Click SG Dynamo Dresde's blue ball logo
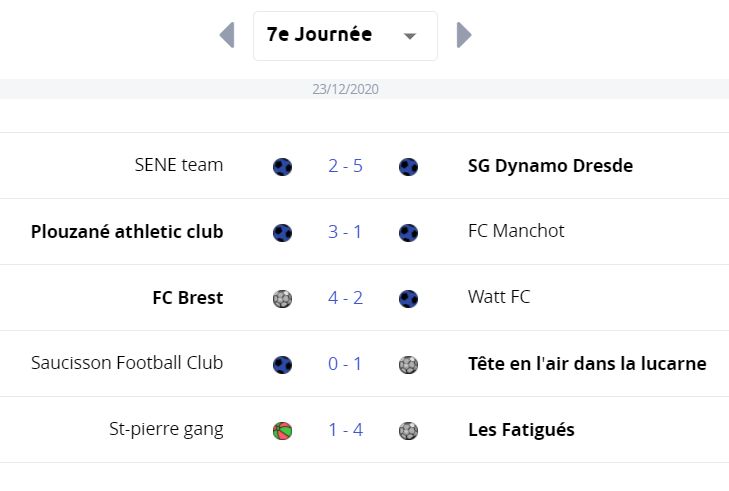Viewport: 729px width, 491px height. (x=408, y=166)
